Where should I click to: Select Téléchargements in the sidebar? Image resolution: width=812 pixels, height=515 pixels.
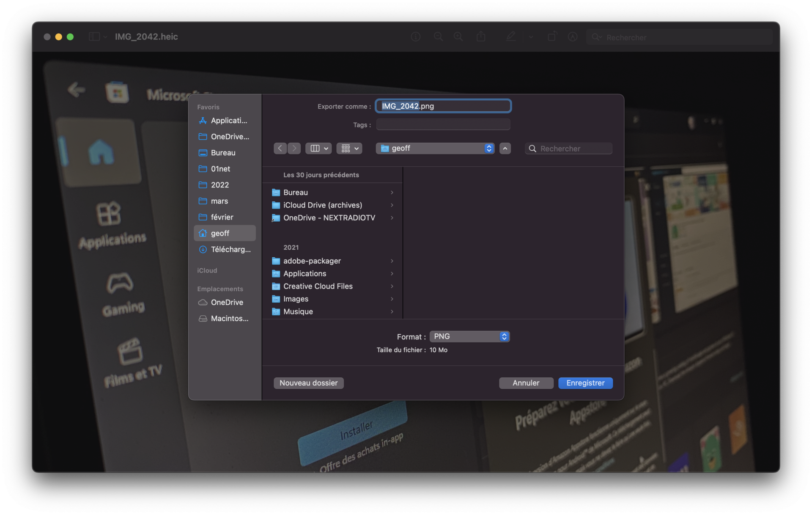pos(225,249)
